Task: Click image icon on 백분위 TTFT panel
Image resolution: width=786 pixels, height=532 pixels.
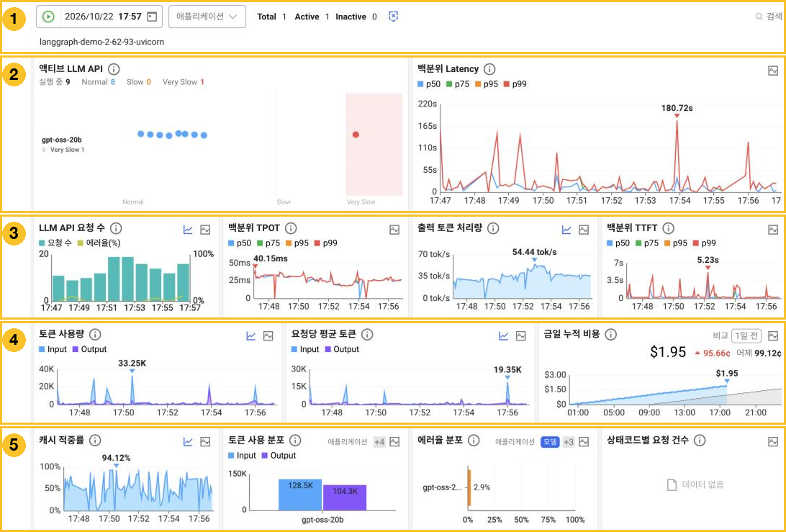Action: click(773, 230)
